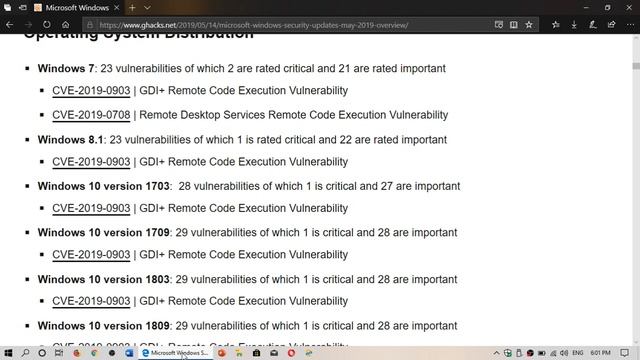Open File Explorer from the taskbar

239,353
